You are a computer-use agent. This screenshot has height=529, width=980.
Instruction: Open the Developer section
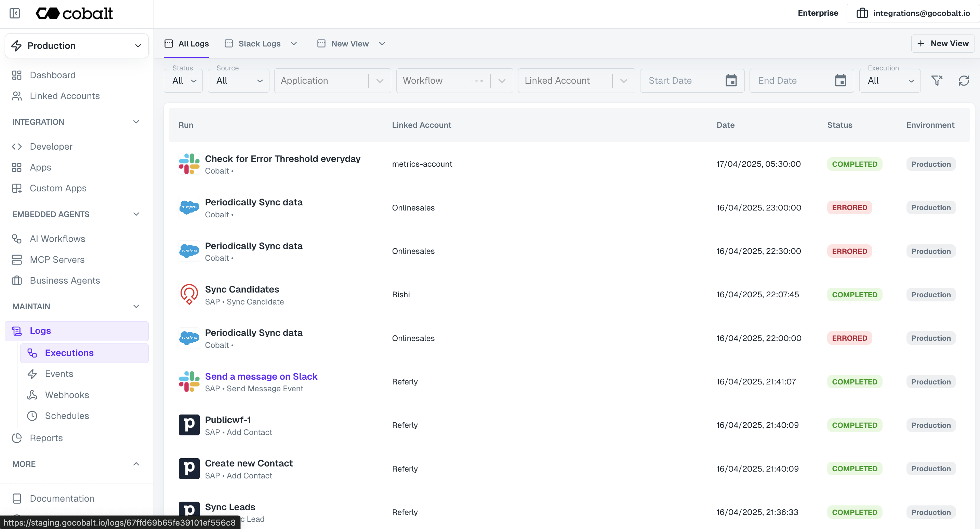click(51, 146)
